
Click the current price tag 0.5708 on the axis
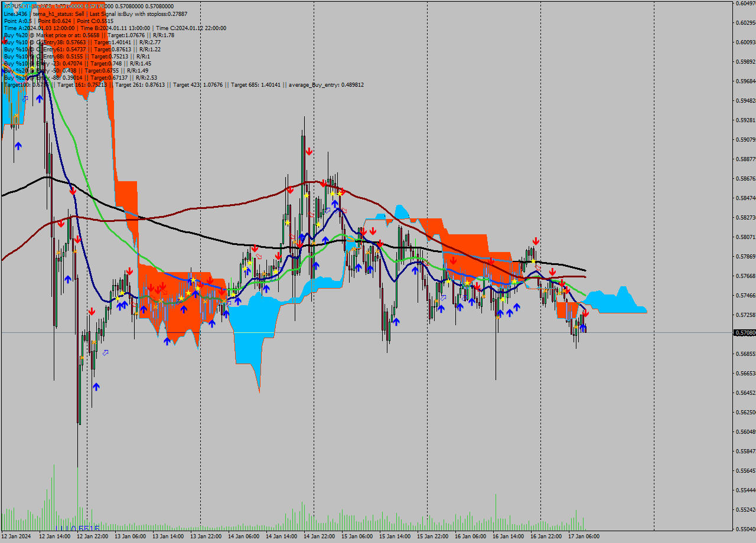point(744,333)
